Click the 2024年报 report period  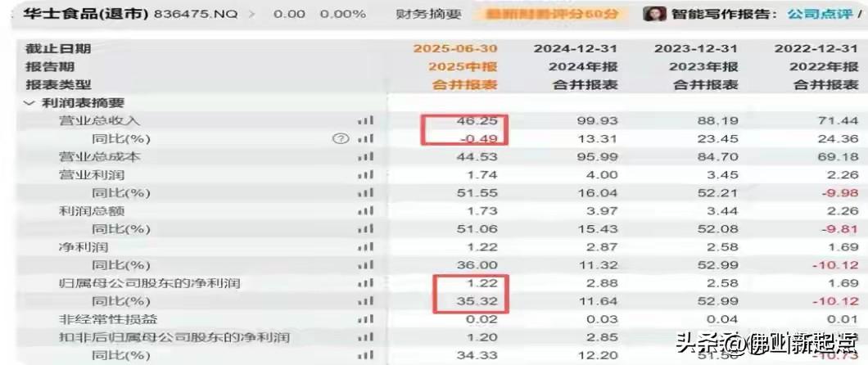[584, 67]
